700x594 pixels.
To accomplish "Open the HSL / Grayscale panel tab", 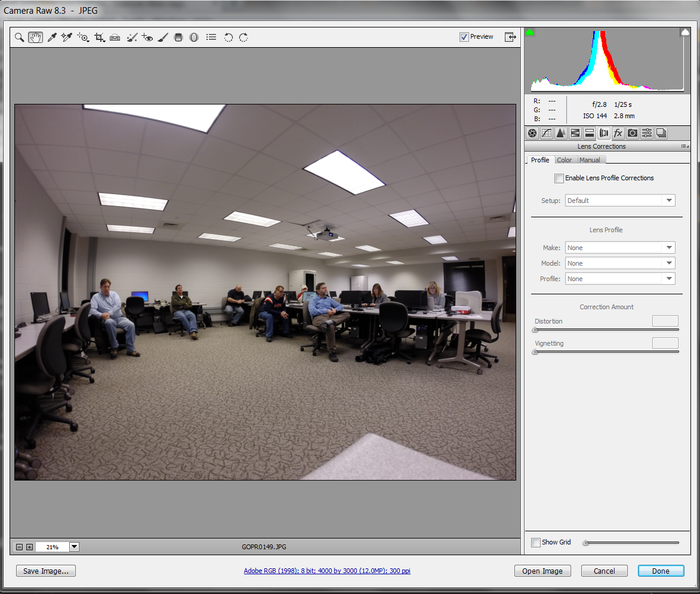I will 575,133.
